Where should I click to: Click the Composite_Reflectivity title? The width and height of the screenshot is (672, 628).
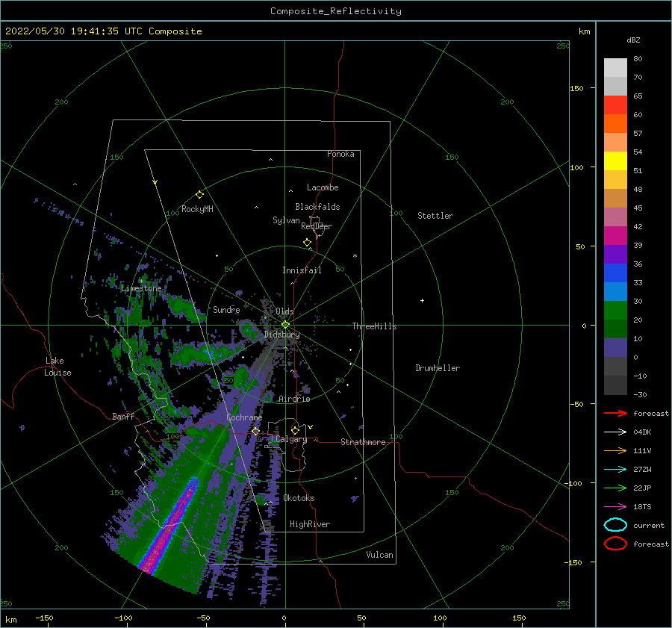[336, 11]
